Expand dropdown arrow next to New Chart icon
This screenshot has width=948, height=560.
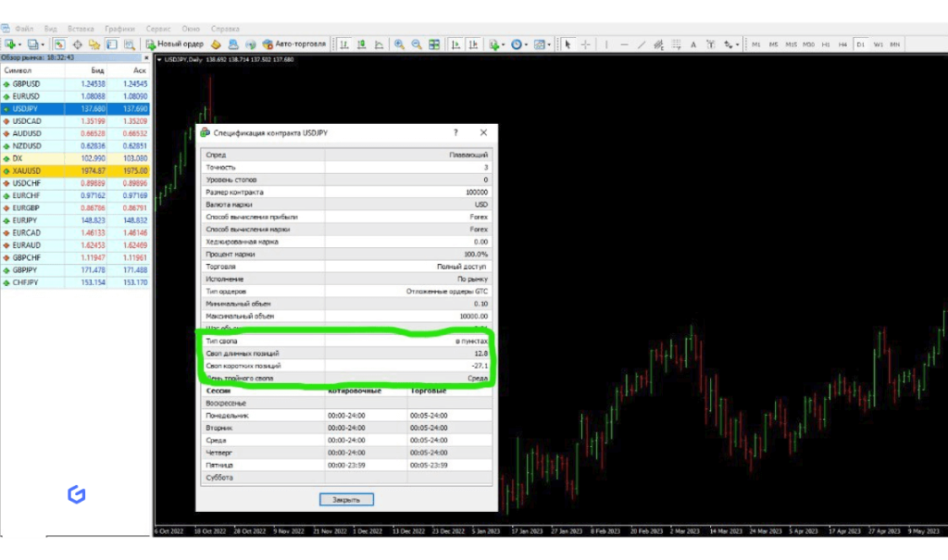(x=19, y=44)
